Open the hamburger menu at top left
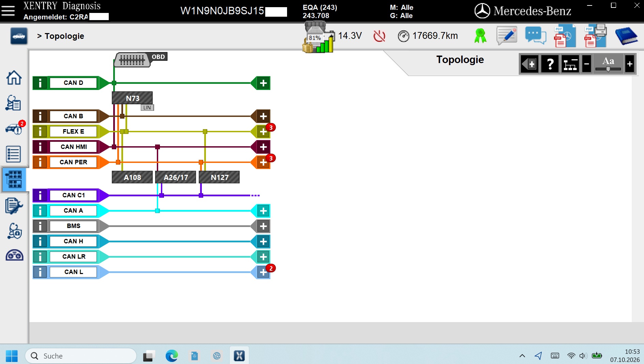644x364 pixels. point(8,11)
